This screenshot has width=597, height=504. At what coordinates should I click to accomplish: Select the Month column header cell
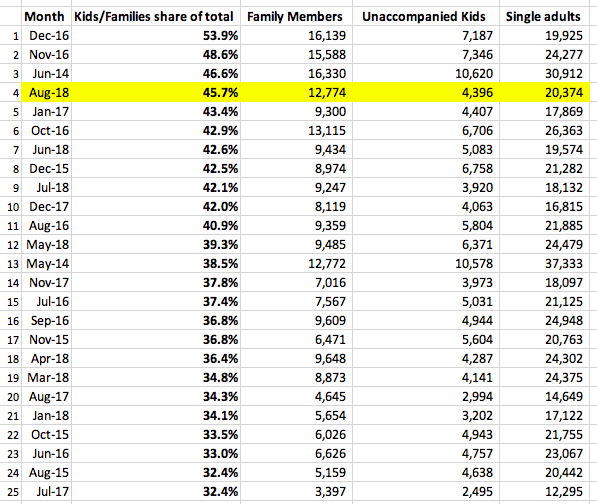[45, 16]
